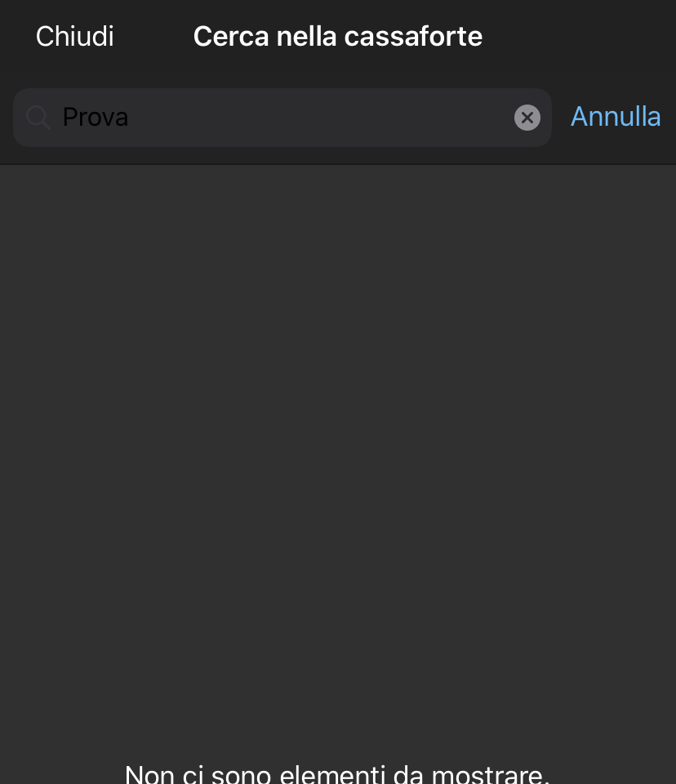
Task: Select the Cerca nella cassaforte title
Action: (338, 37)
